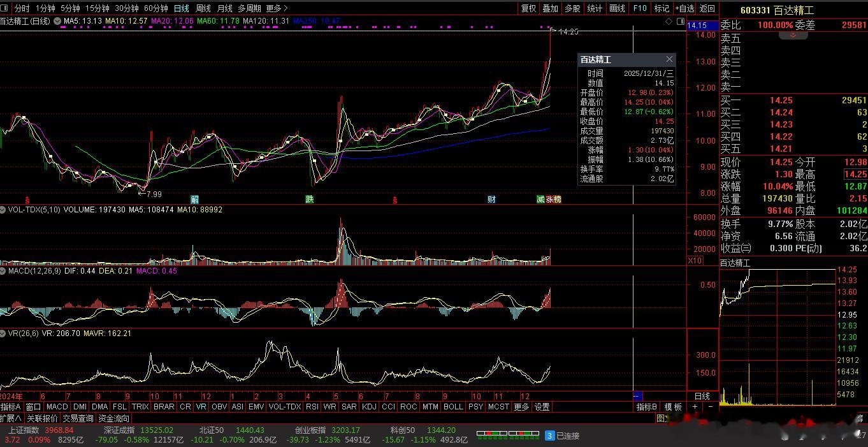Screen dimensions: 868x447
Task: Click the 日线 label under the price axis
Action: click(x=702, y=396)
